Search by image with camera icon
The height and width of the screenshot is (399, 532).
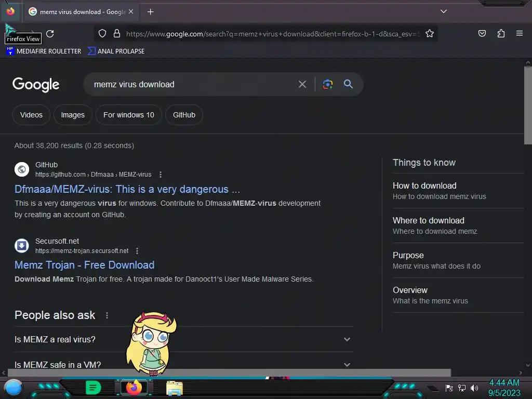(327, 84)
